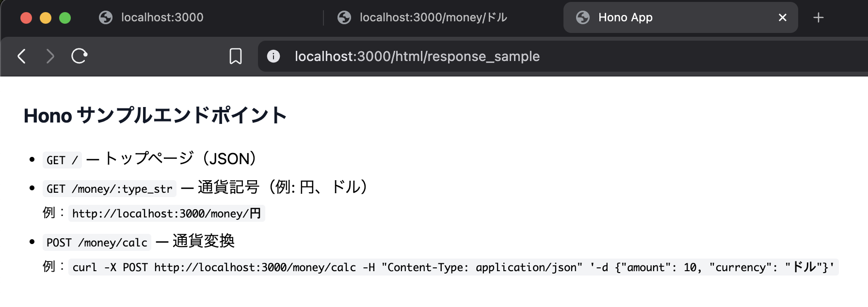Maximize the window using green button
The image size is (868, 307).
(x=65, y=18)
